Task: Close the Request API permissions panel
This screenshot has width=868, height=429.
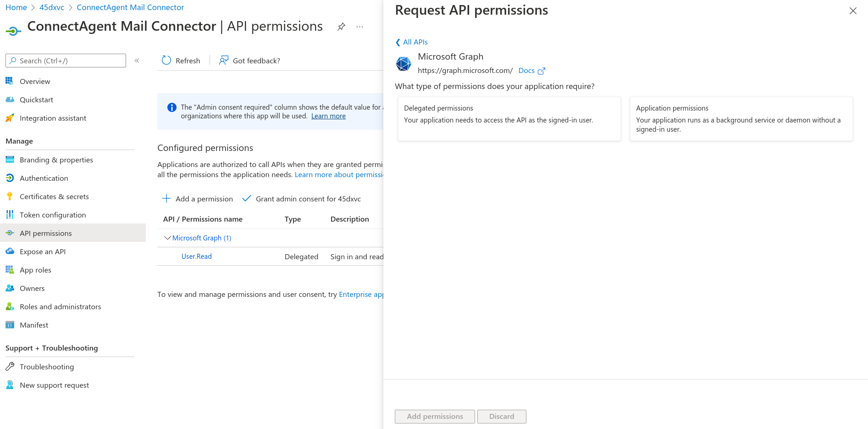Action: pos(853,11)
